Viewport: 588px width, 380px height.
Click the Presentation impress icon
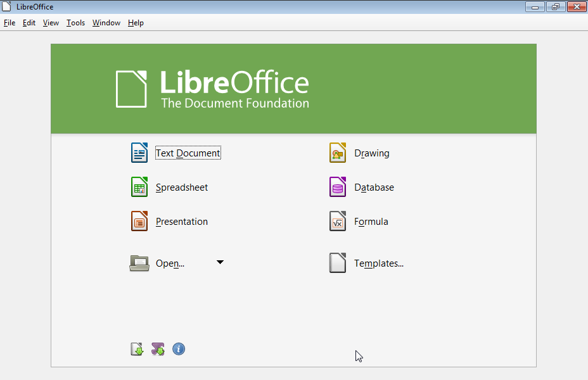pyautogui.click(x=139, y=221)
